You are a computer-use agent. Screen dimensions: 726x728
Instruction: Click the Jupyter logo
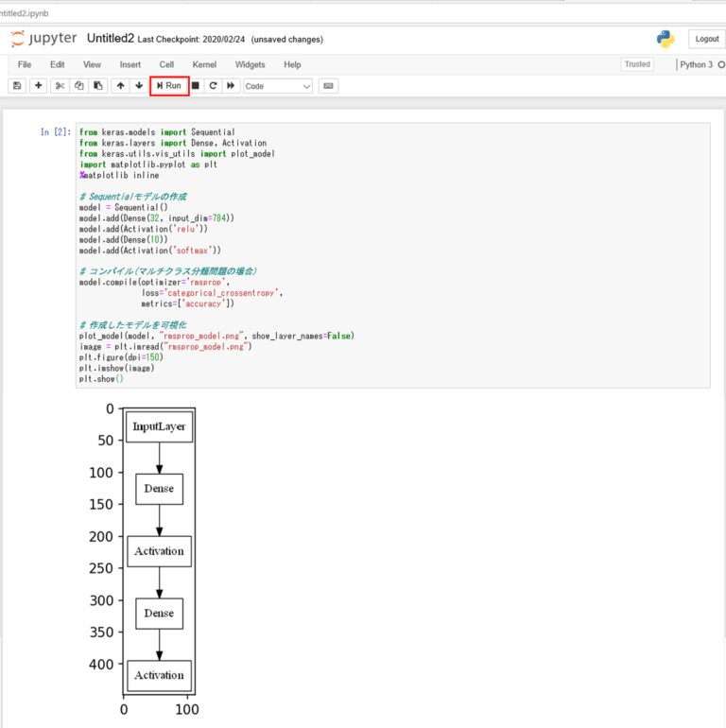pyautogui.click(x=43, y=39)
